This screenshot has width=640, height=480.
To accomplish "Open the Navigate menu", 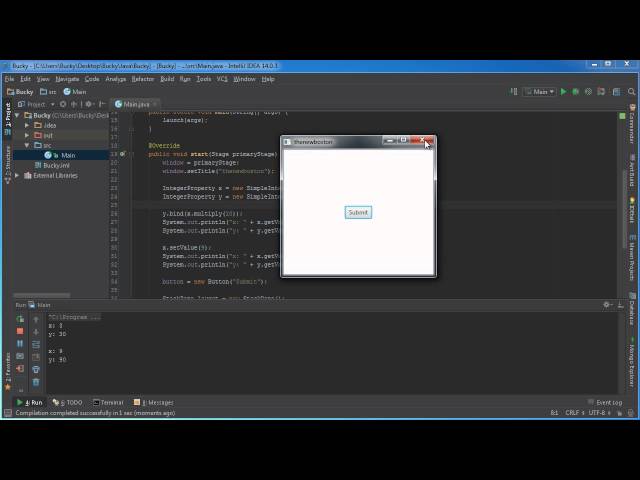I will [x=67, y=79].
